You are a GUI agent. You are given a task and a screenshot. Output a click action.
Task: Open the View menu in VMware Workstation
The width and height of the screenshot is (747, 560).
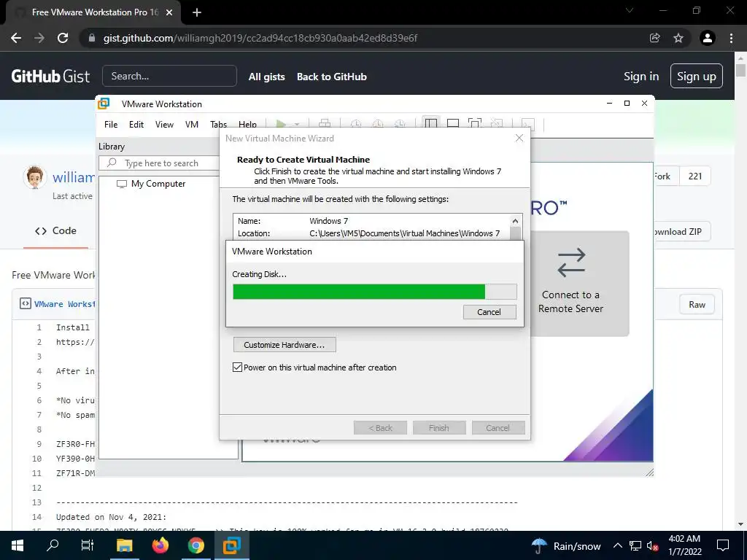pyautogui.click(x=164, y=124)
